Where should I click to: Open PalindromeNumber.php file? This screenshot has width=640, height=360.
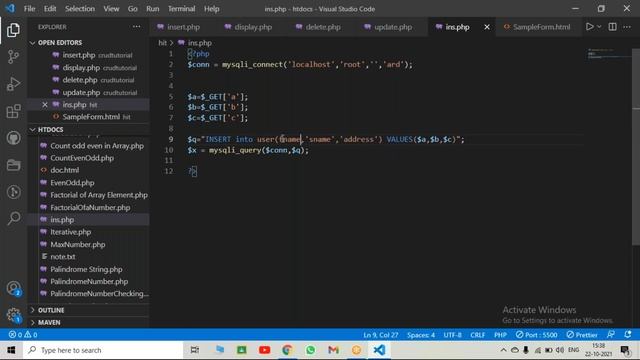point(89,282)
